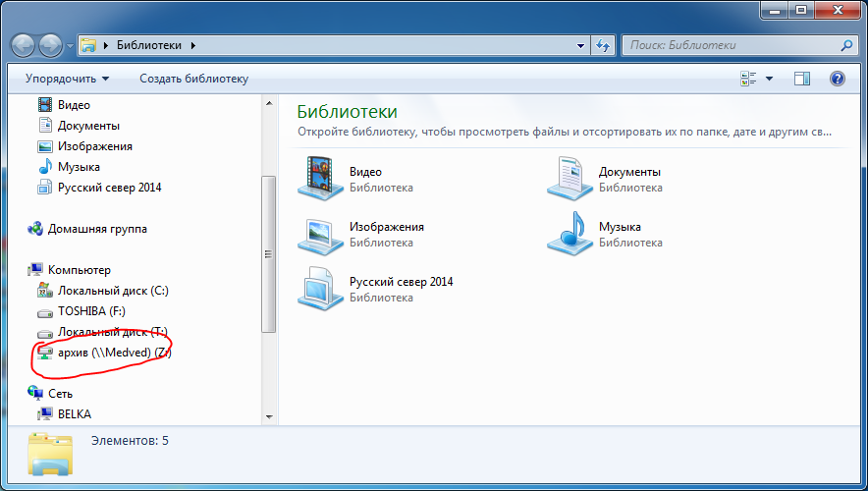This screenshot has height=491, width=868.
Task: Select TOSHIBA (F:) drive in sidebar
Action: point(91,311)
